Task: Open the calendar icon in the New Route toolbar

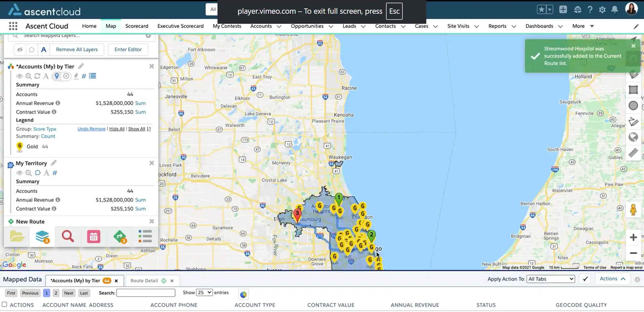Action: [x=93, y=237]
